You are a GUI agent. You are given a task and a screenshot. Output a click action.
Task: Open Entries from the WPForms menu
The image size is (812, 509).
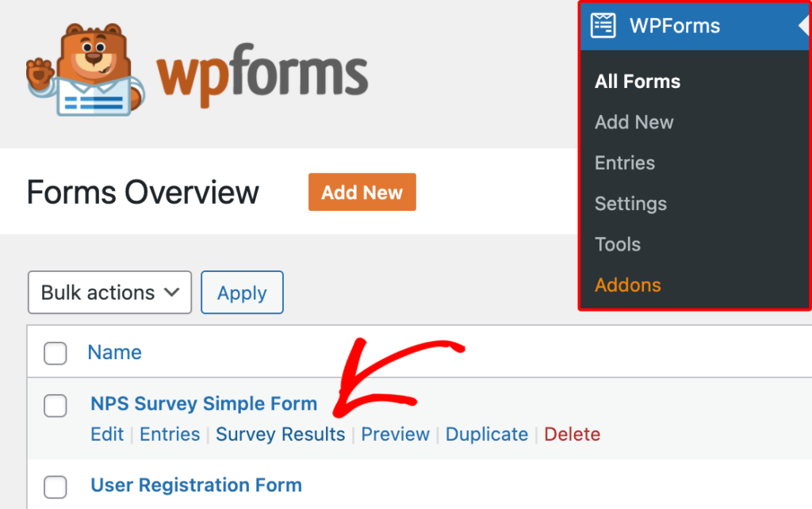click(624, 163)
